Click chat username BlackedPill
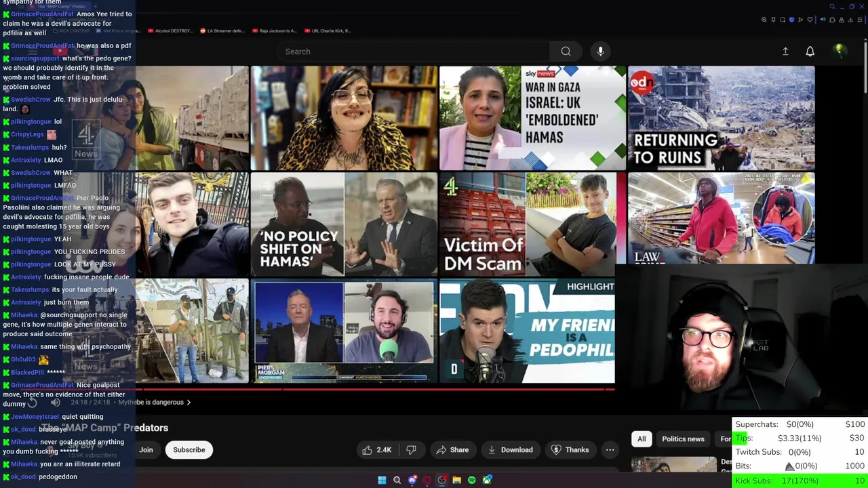Viewport: 868px width, 488px height. (27, 372)
